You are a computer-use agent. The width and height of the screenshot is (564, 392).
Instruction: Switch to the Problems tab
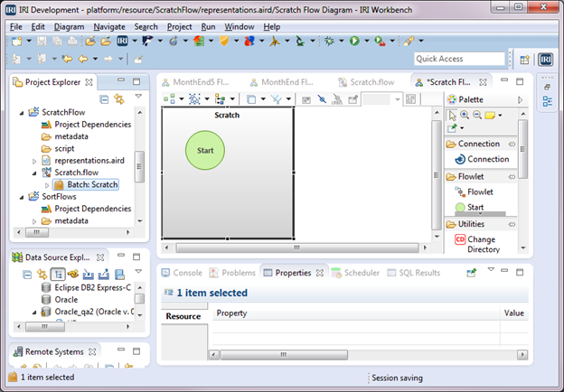pos(232,273)
